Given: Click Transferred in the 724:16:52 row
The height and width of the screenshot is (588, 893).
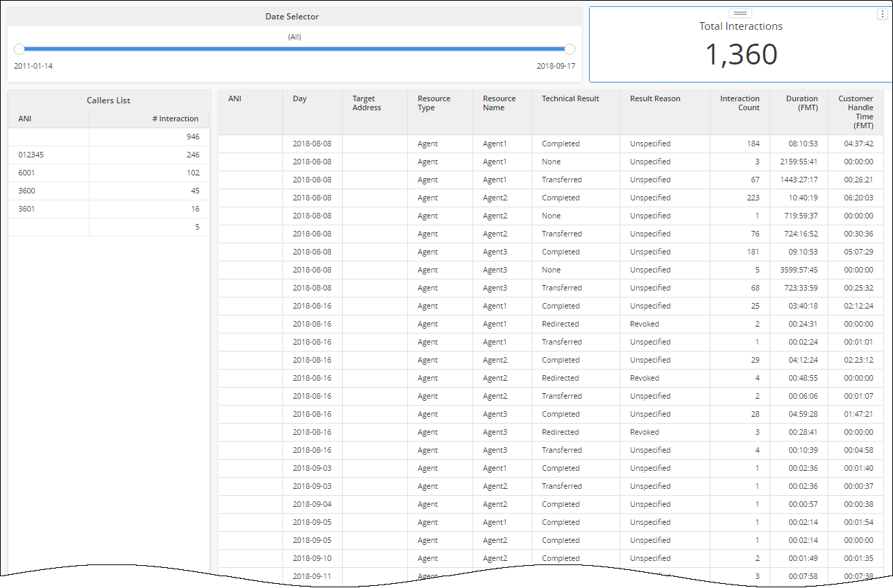Looking at the screenshot, I should (x=562, y=234).
